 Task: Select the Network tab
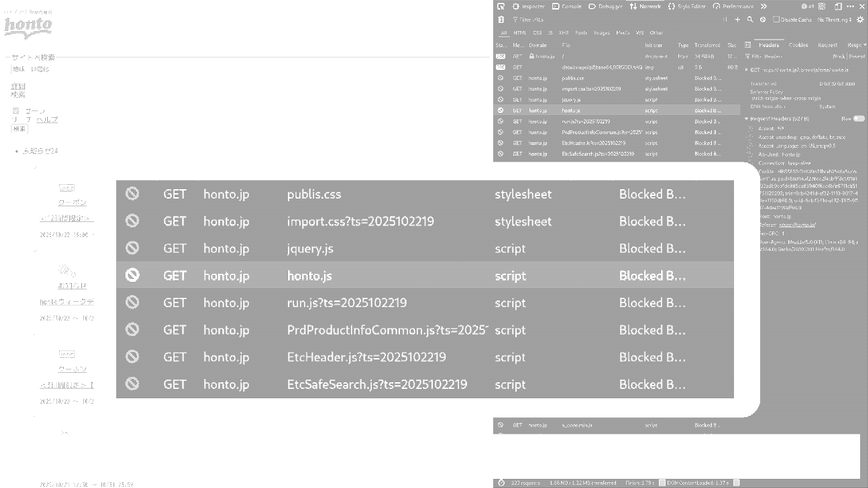point(645,6)
